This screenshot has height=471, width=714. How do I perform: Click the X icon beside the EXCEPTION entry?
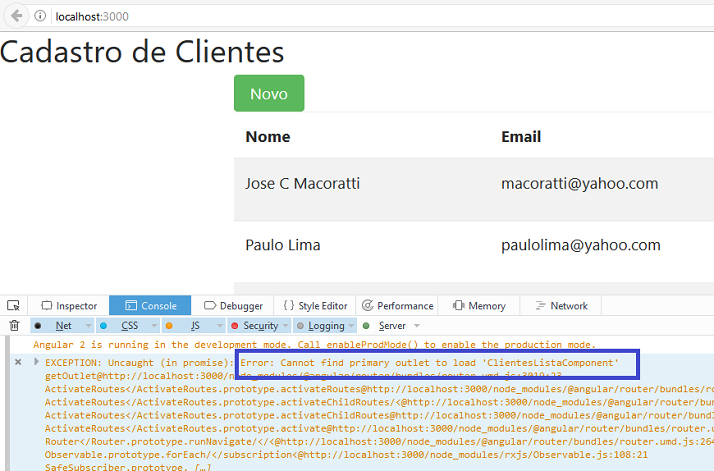point(18,362)
